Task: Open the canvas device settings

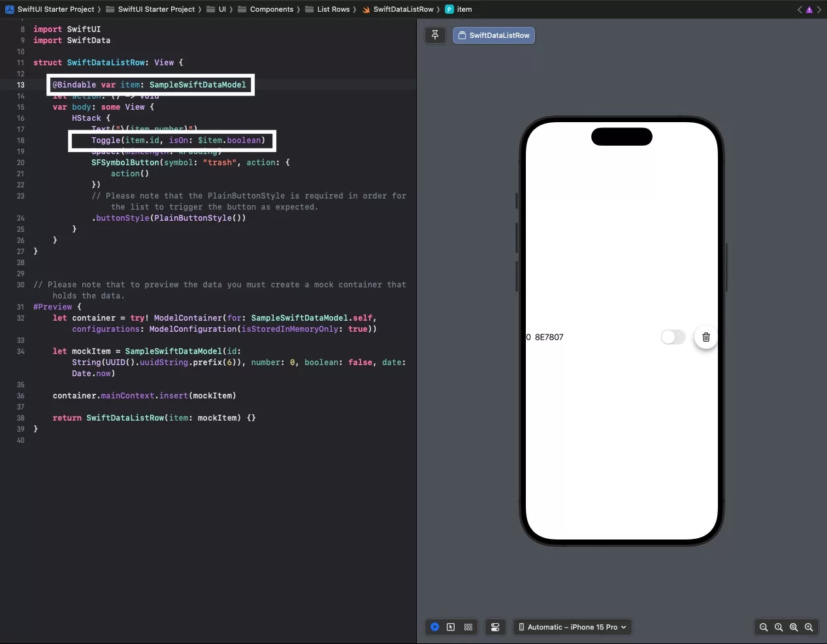Action: pos(495,627)
